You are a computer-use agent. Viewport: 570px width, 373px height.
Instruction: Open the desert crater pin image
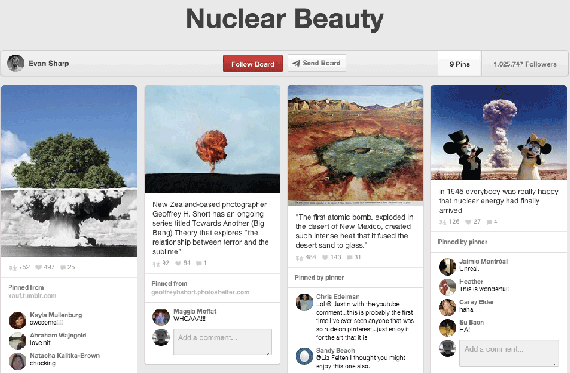point(356,145)
